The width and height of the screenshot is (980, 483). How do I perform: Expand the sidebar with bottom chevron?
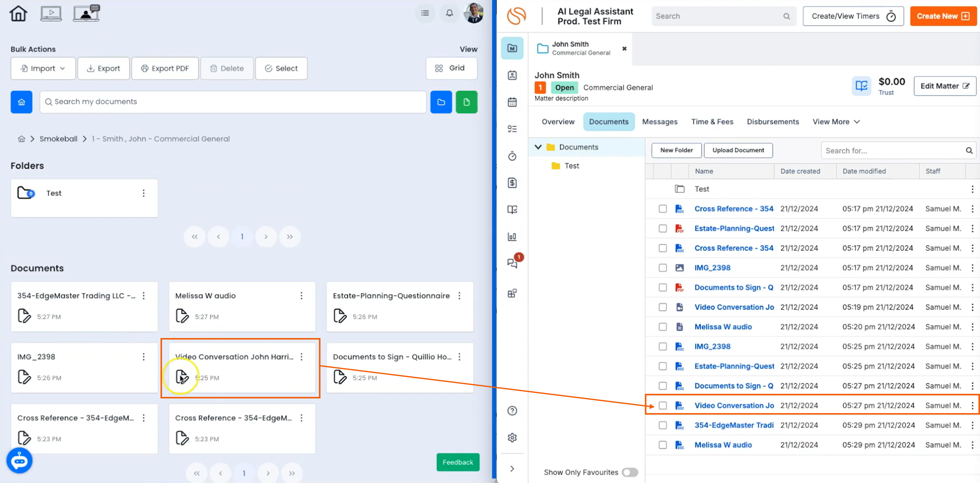tap(512, 469)
